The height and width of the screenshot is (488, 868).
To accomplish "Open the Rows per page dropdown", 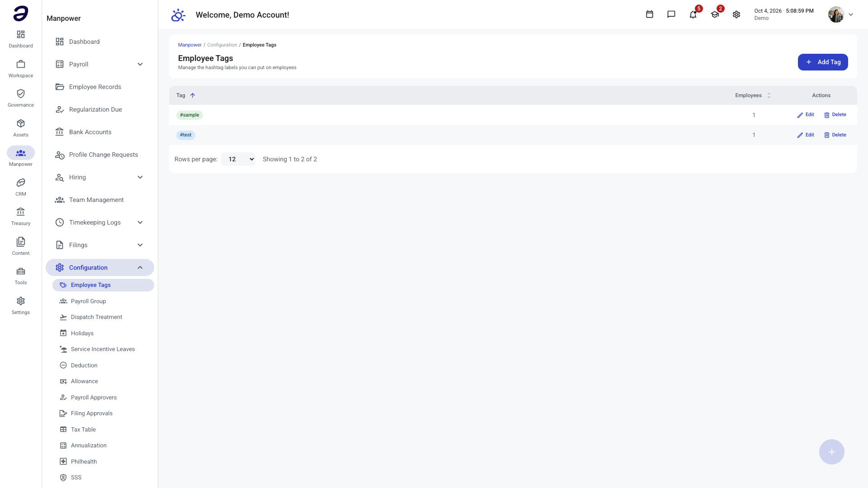I will 238,159.
